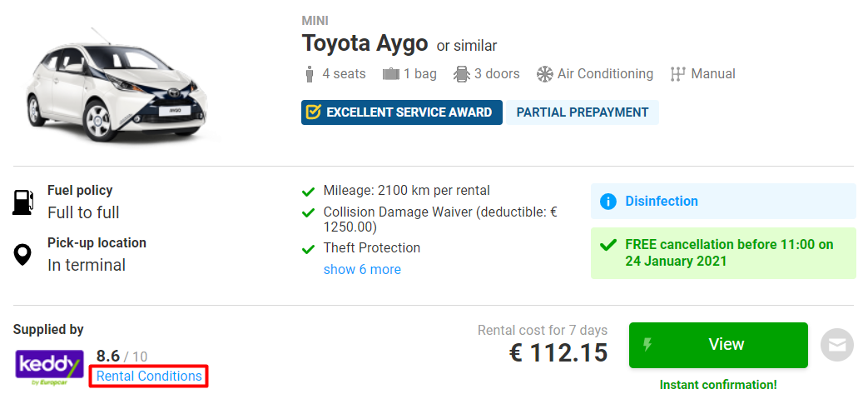This screenshot has width=868, height=404.
Task: Click the Disinfection notice text
Action: tap(662, 202)
